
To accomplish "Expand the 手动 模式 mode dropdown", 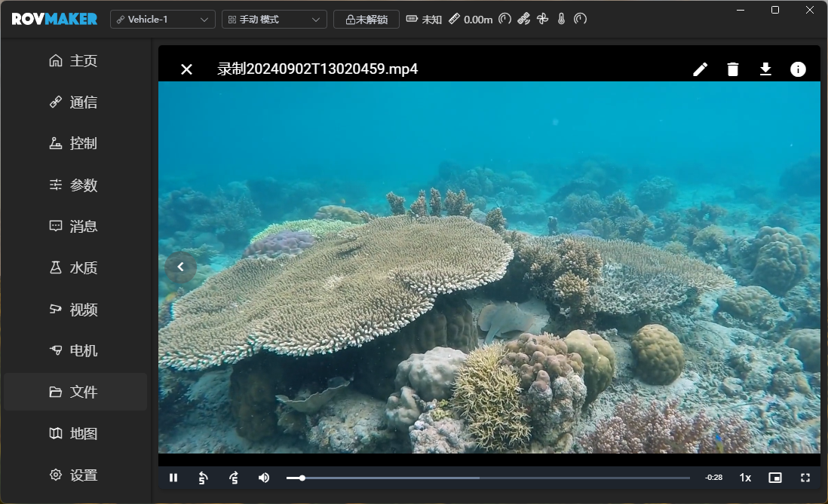I will (x=274, y=20).
